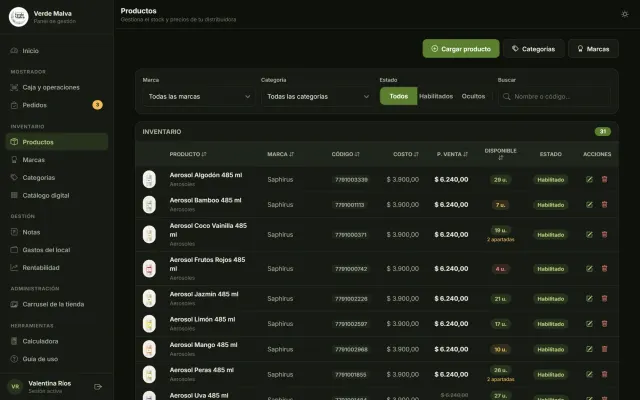This screenshot has width=640, height=400.
Task: Click the logout icon next to Valentina Rios
Action: [x=98, y=387]
